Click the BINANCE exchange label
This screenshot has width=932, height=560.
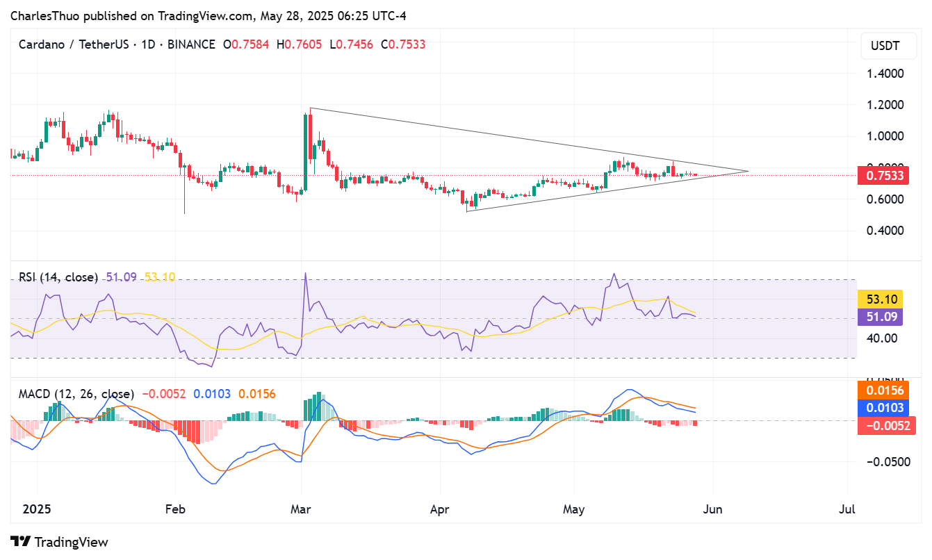(192, 44)
